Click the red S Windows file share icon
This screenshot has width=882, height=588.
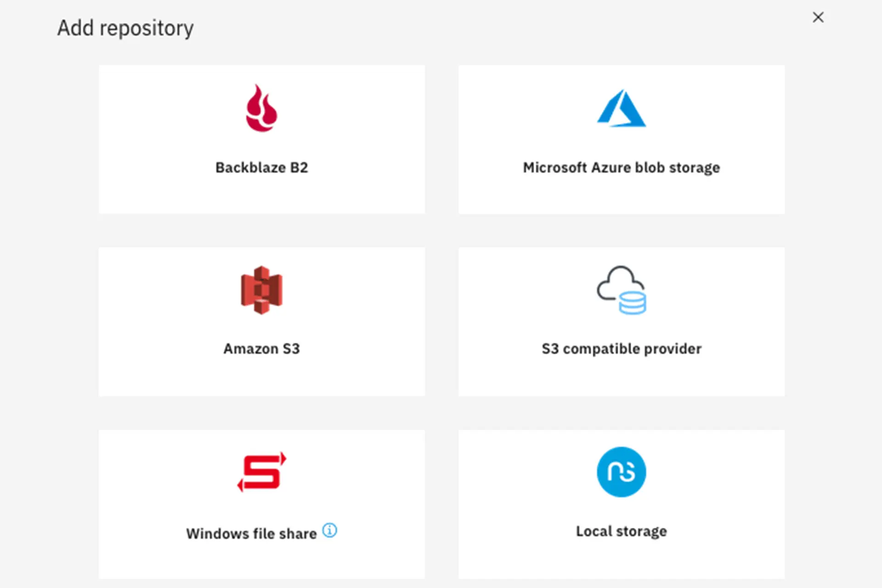point(261,472)
